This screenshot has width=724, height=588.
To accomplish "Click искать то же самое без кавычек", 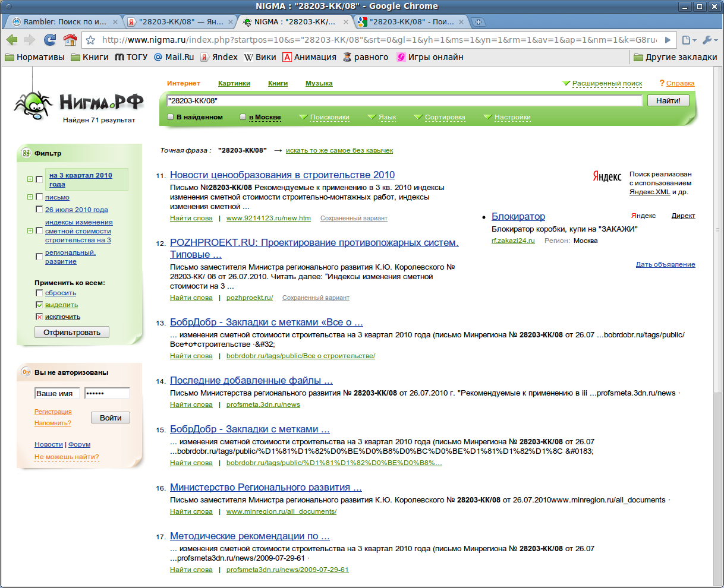I will pyautogui.click(x=339, y=150).
